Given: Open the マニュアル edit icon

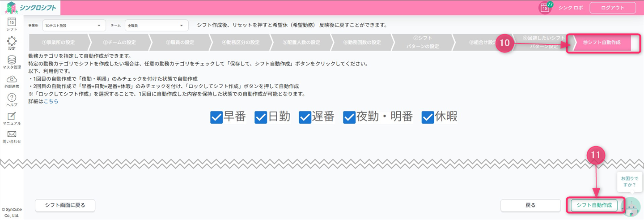Looking at the screenshot, I should pyautogui.click(x=12, y=117).
